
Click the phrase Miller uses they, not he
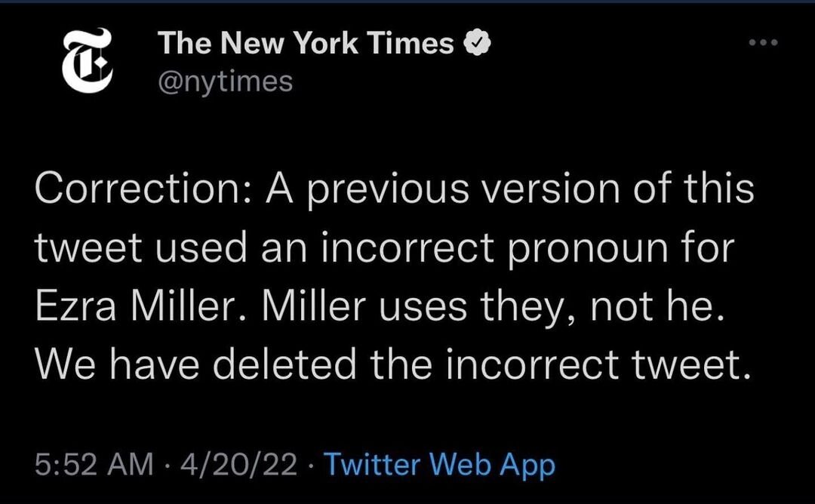[x=493, y=306]
